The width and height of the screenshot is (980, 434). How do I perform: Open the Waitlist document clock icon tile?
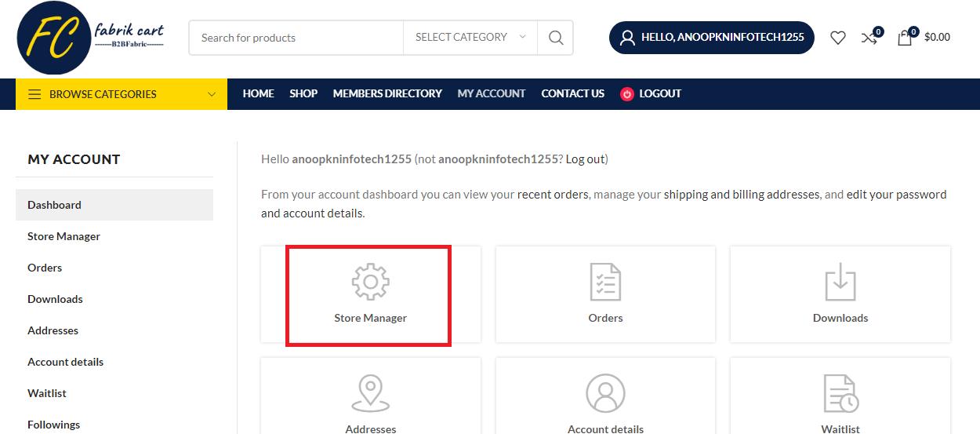point(840,396)
